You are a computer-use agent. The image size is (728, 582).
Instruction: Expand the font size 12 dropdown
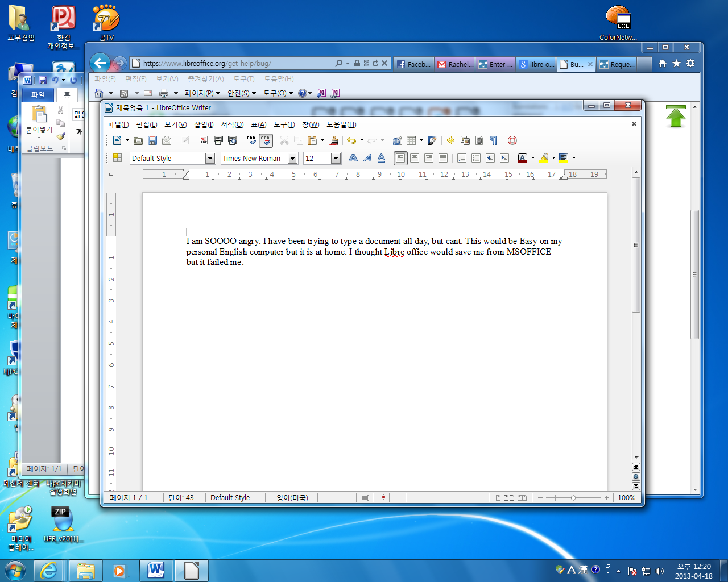click(x=336, y=159)
